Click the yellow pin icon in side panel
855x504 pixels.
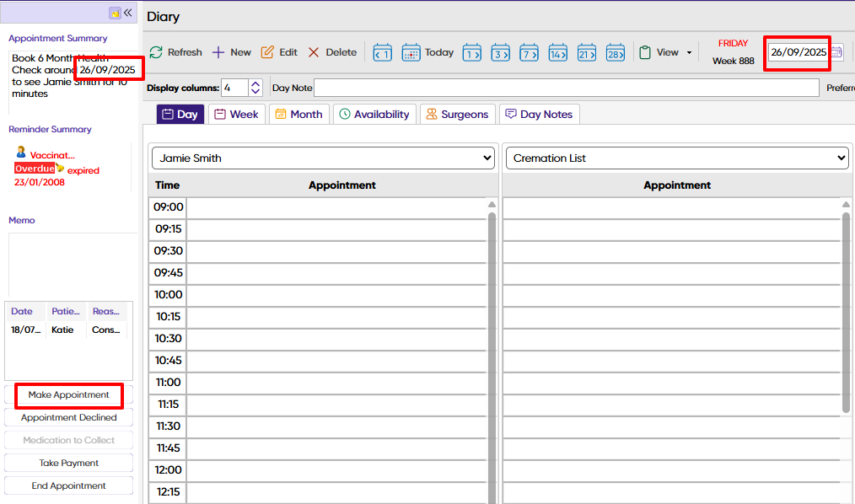(x=115, y=13)
